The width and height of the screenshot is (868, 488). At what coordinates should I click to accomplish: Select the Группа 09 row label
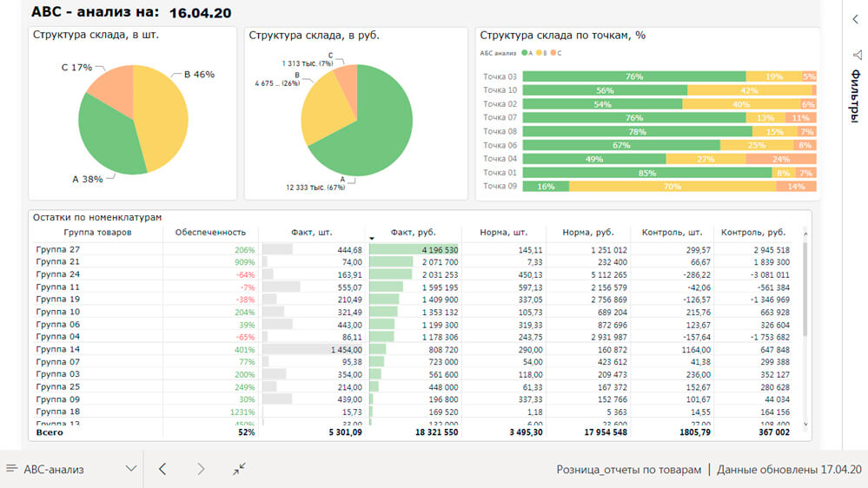58,399
